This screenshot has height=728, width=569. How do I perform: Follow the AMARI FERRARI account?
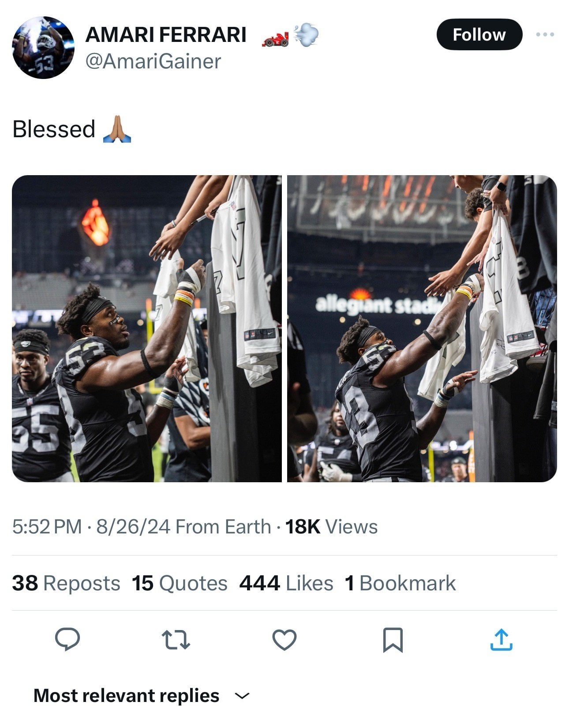tap(479, 34)
